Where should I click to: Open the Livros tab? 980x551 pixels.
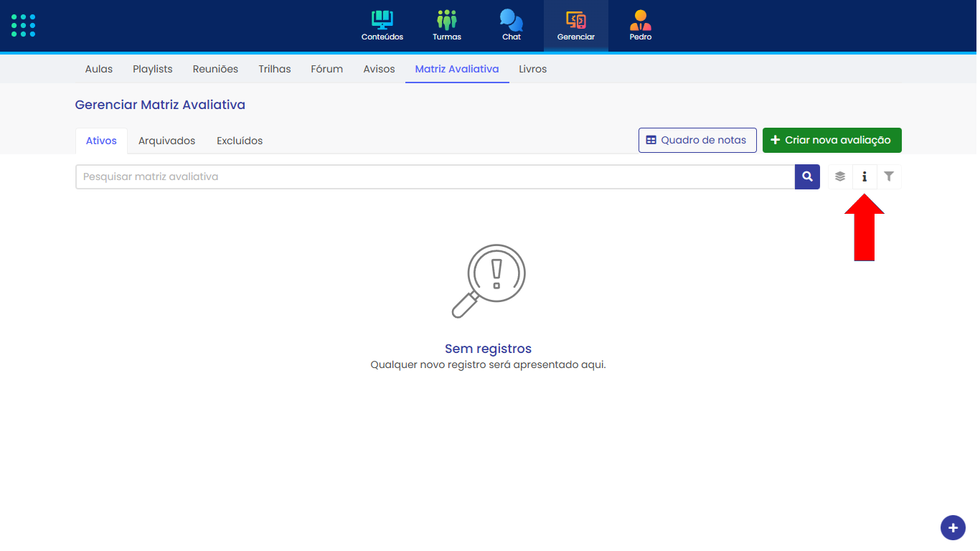pos(533,69)
